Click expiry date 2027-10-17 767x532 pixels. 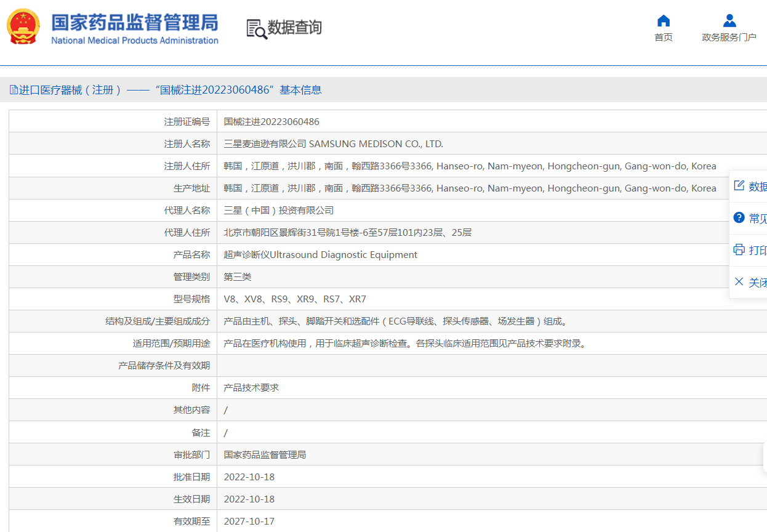coord(249,522)
